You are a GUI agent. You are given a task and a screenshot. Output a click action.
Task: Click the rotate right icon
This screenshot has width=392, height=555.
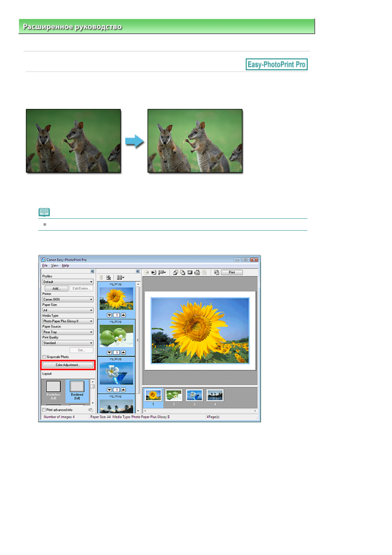[x=182, y=272]
